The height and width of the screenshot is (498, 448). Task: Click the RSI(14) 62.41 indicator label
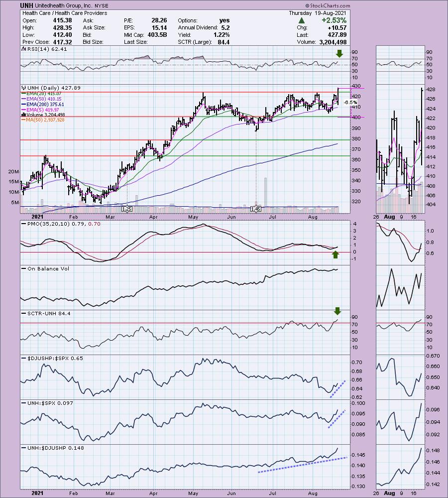point(47,49)
